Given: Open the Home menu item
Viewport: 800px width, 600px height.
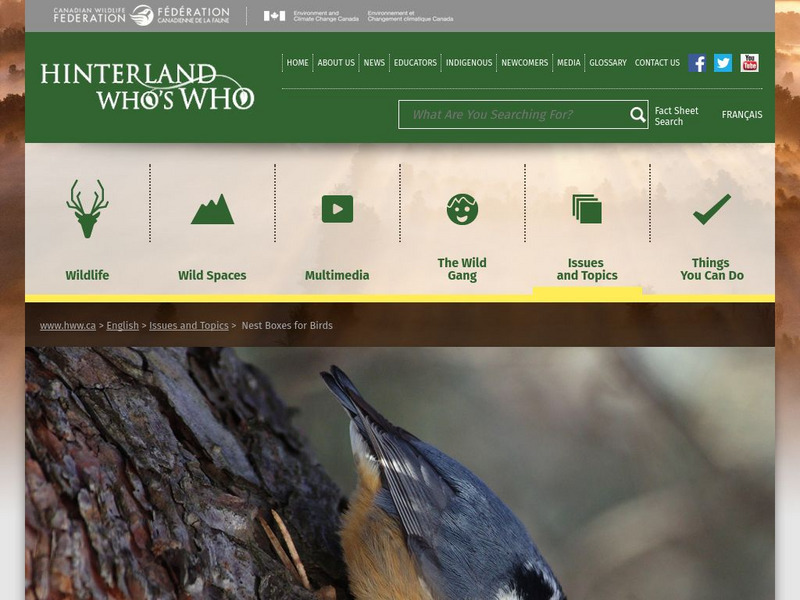Looking at the screenshot, I should coord(297,63).
